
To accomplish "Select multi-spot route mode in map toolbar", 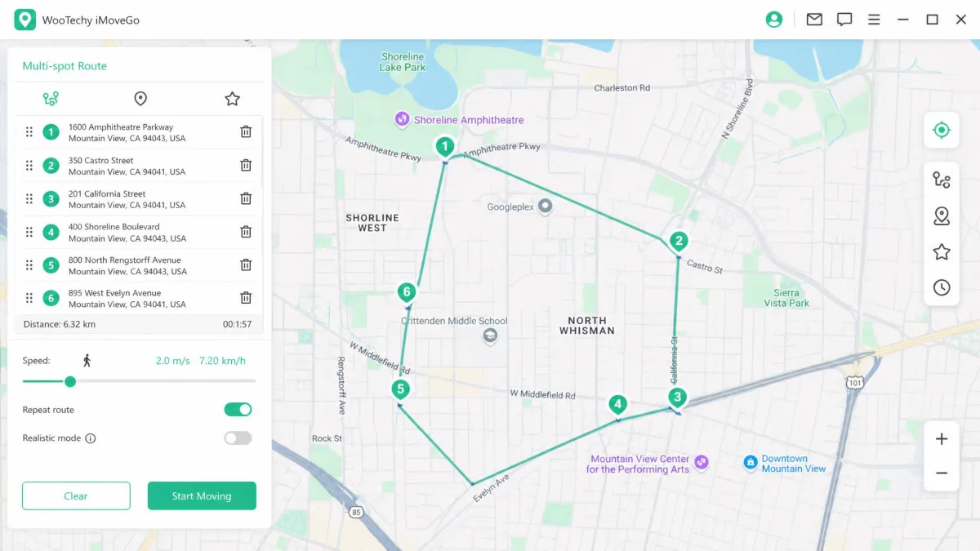I will (x=942, y=180).
